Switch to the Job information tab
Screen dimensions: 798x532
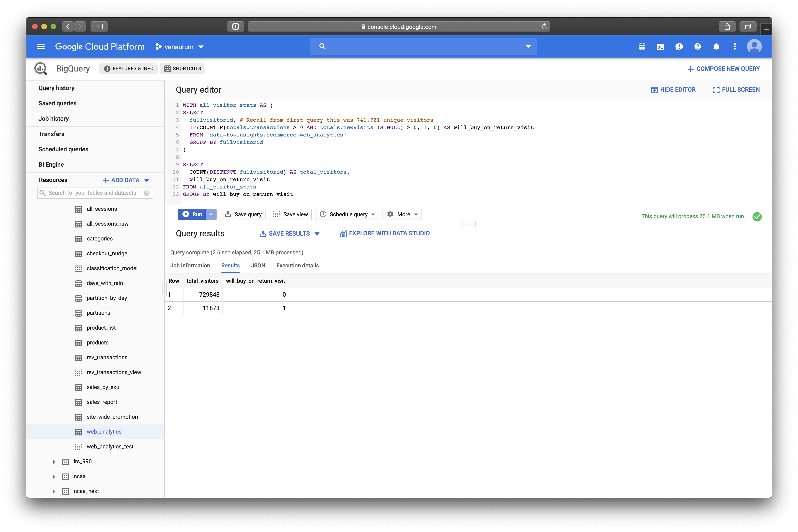coord(190,265)
